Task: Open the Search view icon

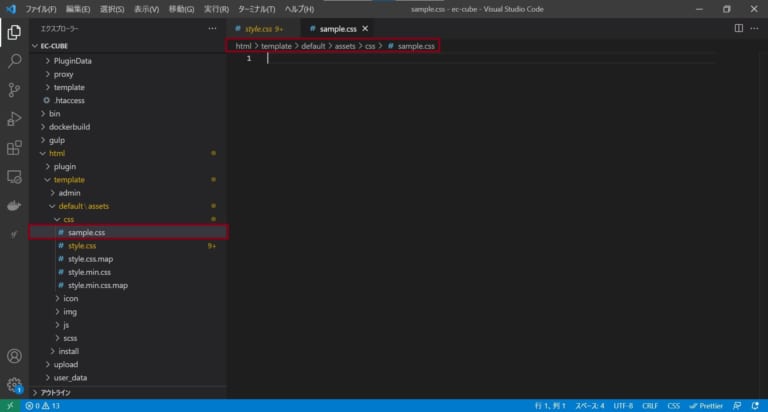Action: tap(14, 61)
